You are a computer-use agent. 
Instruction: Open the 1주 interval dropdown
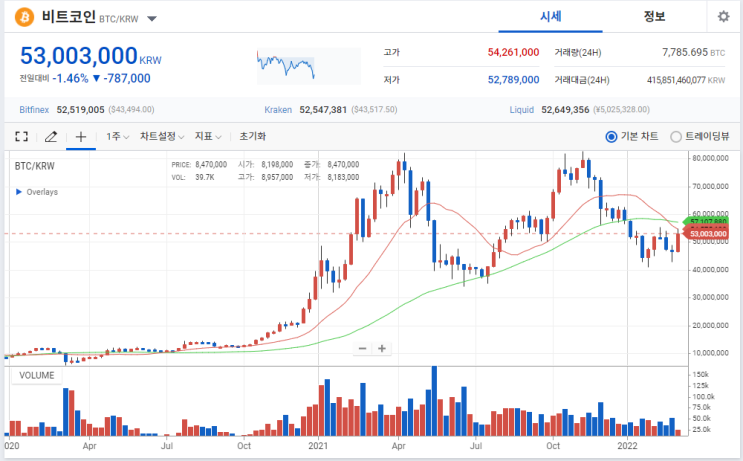tap(117, 136)
